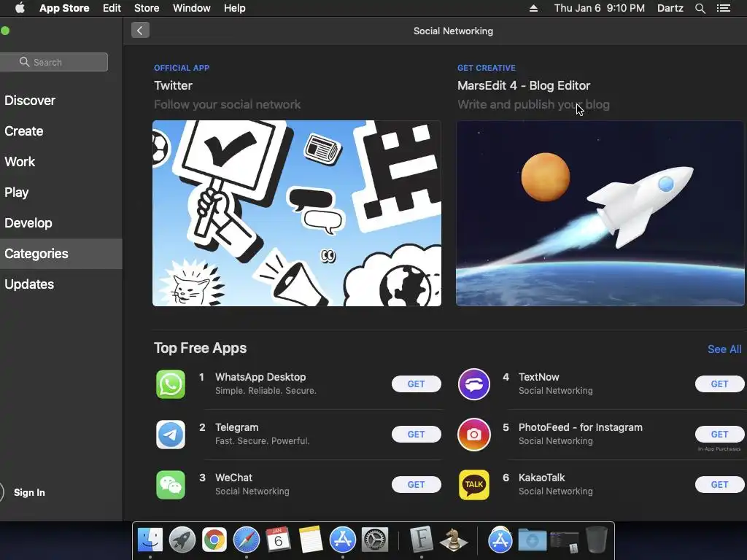Open the App Store menu

[64, 8]
